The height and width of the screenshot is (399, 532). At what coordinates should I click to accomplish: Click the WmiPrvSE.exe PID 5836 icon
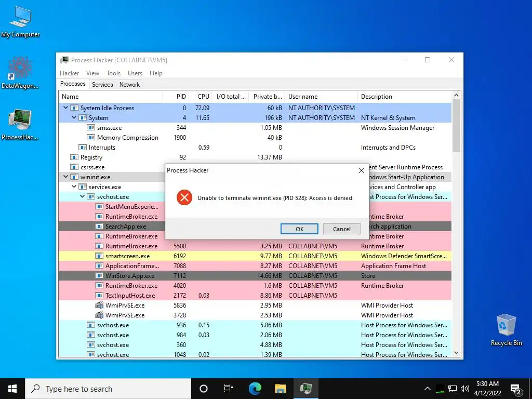point(99,305)
